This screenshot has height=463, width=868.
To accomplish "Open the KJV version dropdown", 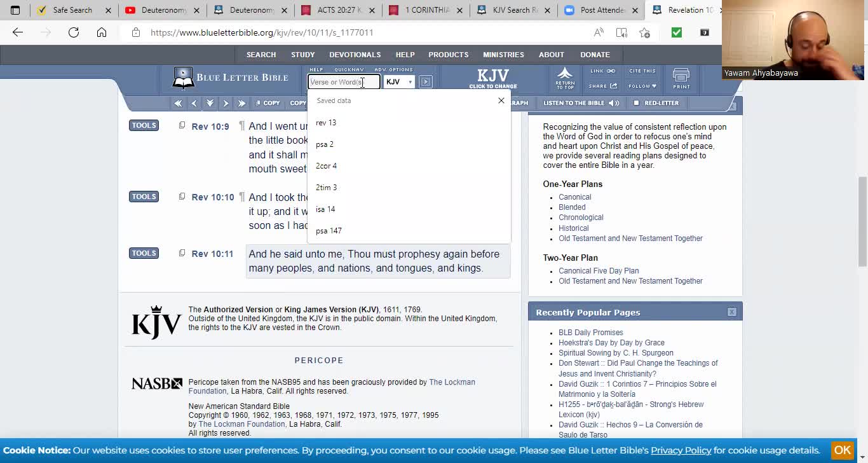I will (x=400, y=82).
